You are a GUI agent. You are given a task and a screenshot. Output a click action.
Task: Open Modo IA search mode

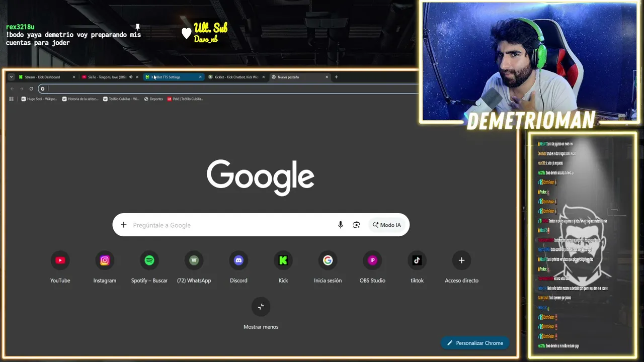pyautogui.click(x=387, y=225)
